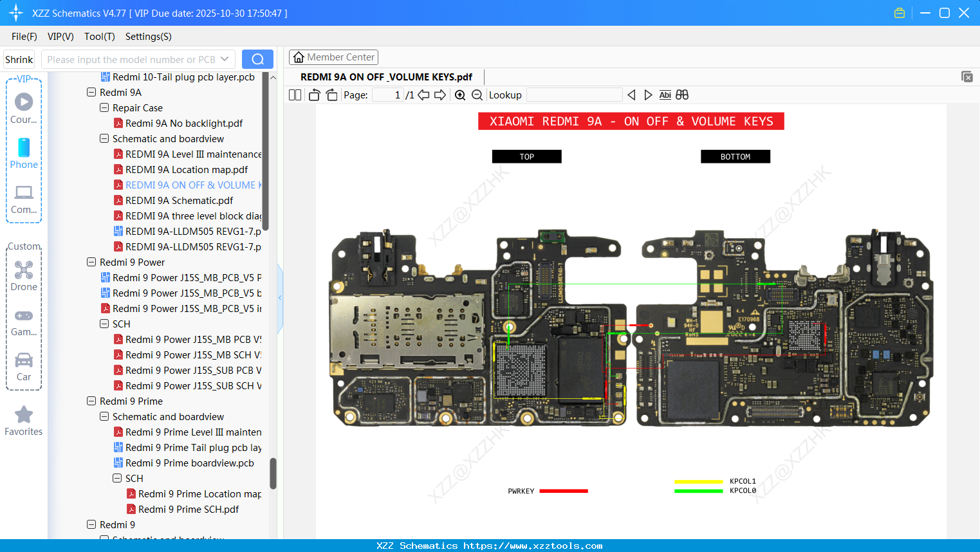Collapse the SCH folder under Redmi 9 Prime

pos(117,479)
